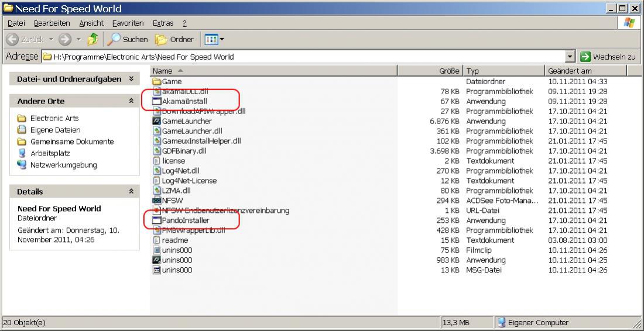Select GameLauncher.dll file icon
644x331 pixels.
pyautogui.click(x=156, y=131)
